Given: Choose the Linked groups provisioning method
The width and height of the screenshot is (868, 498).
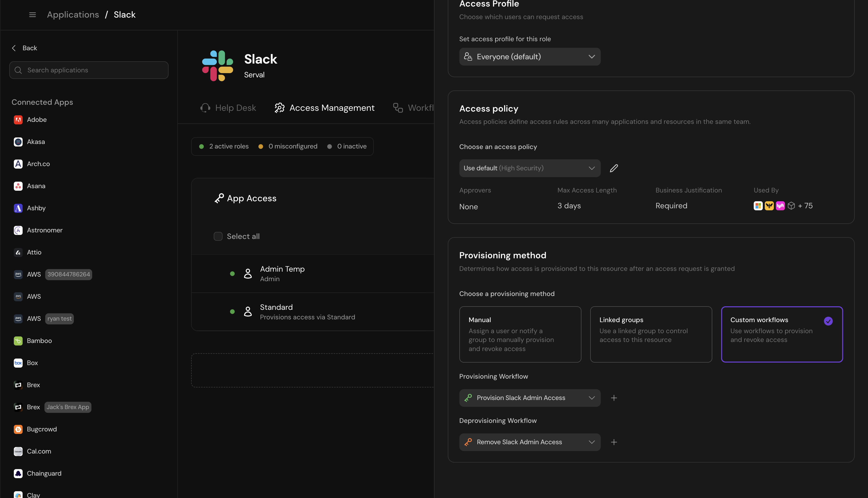Looking at the screenshot, I should click(650, 334).
